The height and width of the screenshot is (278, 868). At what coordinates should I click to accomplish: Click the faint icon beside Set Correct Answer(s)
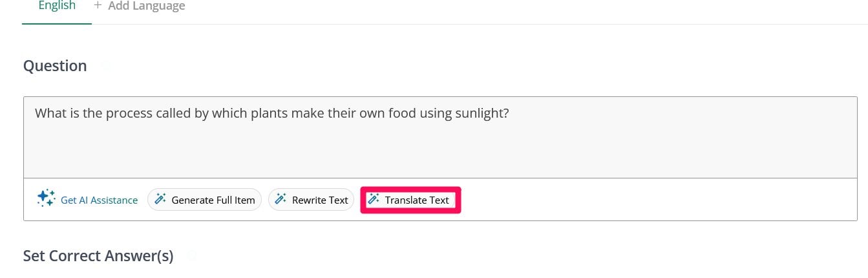(x=191, y=256)
